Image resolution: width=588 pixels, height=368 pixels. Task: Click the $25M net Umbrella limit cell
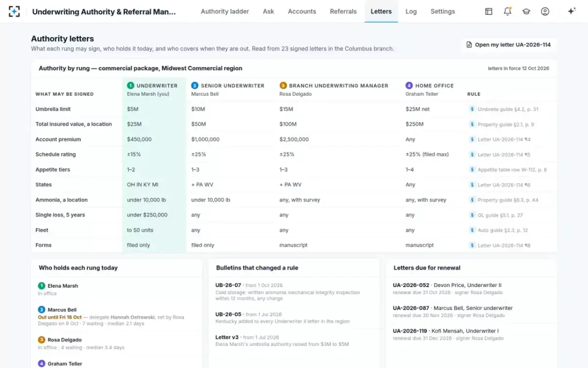417,109
